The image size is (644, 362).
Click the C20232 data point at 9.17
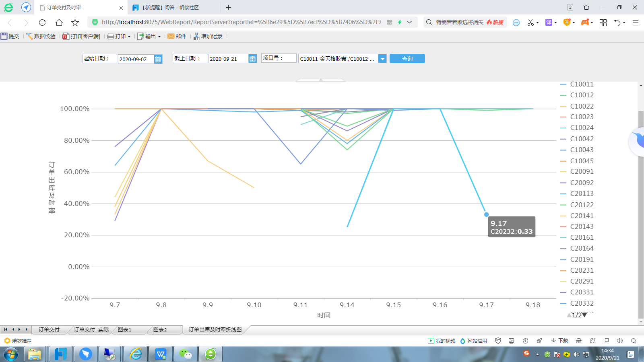point(486,214)
